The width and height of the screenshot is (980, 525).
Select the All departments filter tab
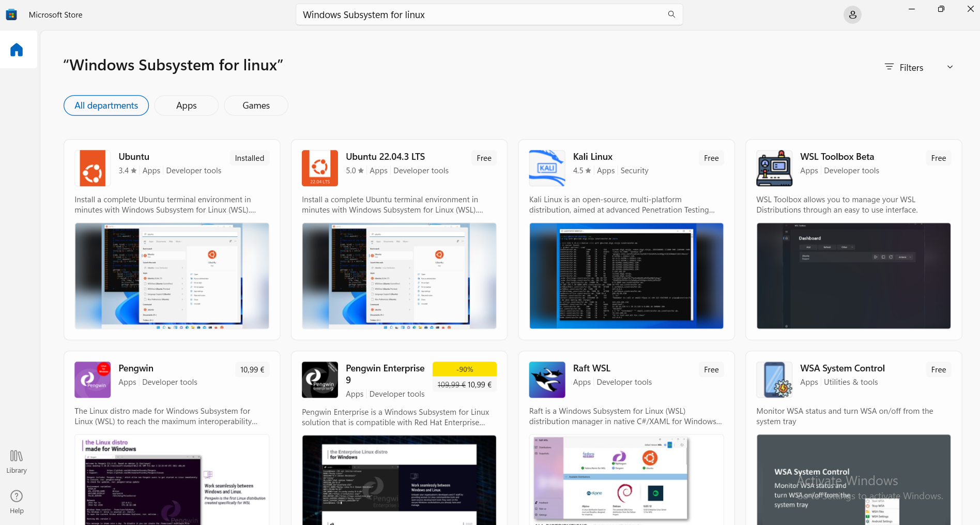click(x=106, y=106)
